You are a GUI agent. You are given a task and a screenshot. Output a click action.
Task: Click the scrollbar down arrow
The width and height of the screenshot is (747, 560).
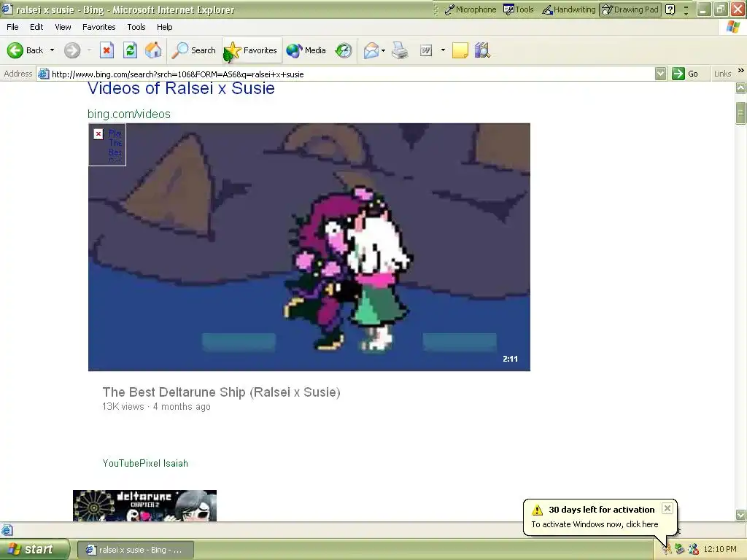pyautogui.click(x=740, y=515)
